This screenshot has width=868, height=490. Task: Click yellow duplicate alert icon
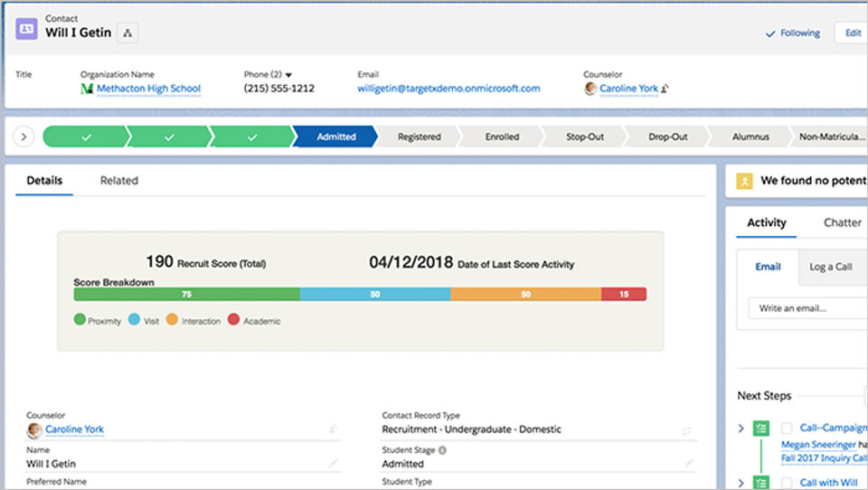pos(744,181)
